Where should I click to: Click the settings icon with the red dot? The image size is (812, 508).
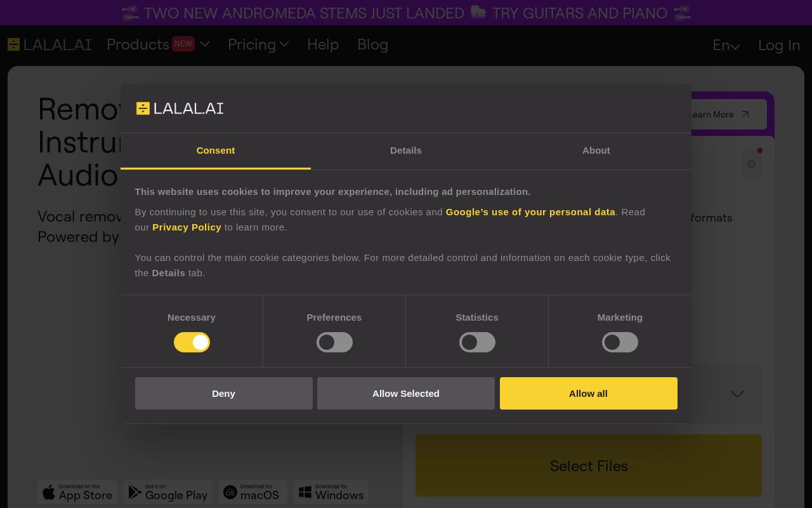752,164
